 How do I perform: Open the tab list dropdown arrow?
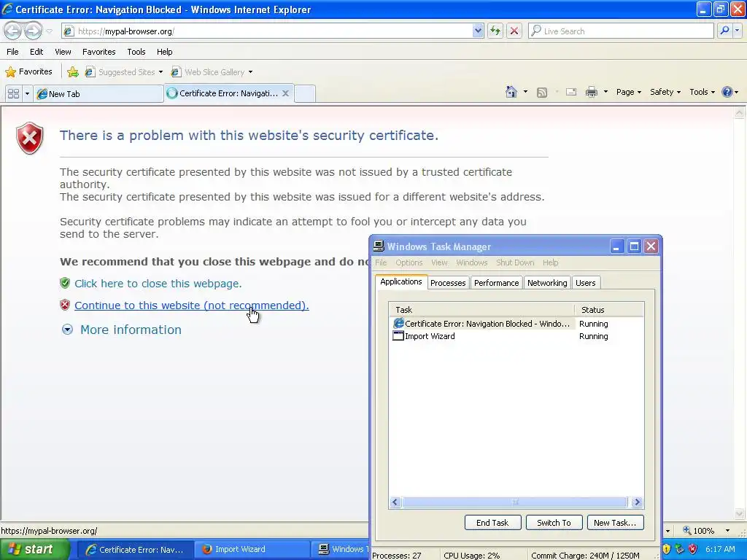tap(27, 94)
